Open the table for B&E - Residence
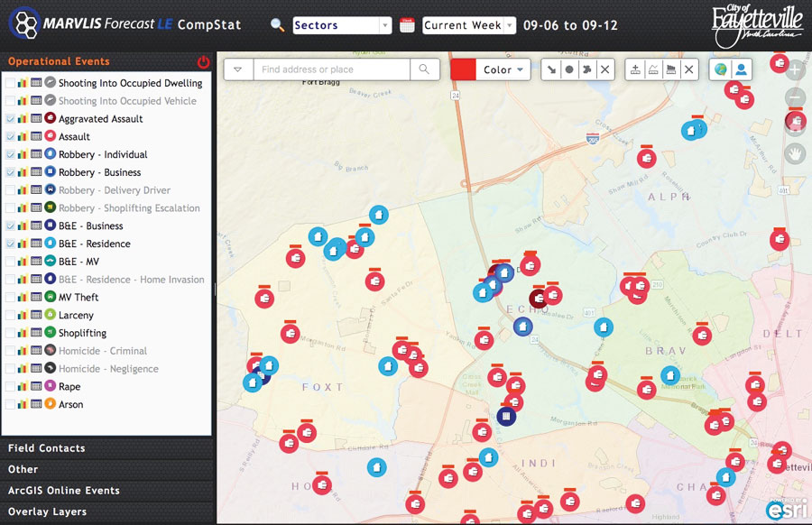The width and height of the screenshot is (812, 525). (x=36, y=244)
